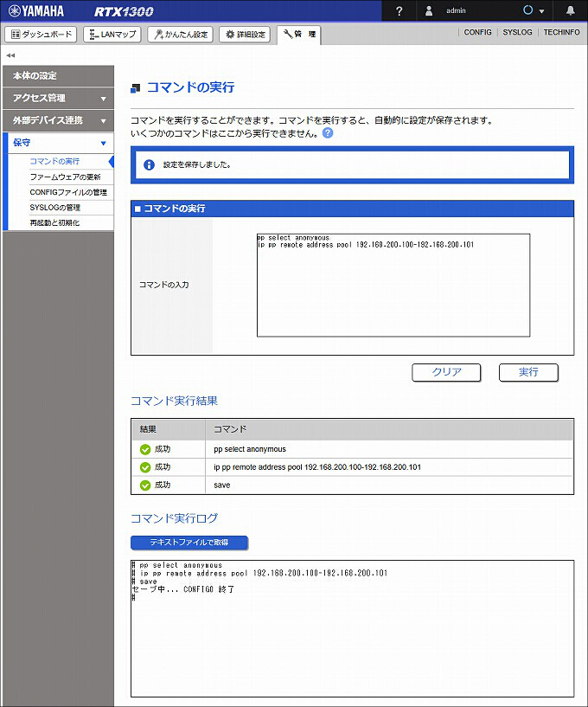Image resolution: width=588 pixels, height=707 pixels.
Task: Click the YAMAHA logo
Action: click(36, 11)
